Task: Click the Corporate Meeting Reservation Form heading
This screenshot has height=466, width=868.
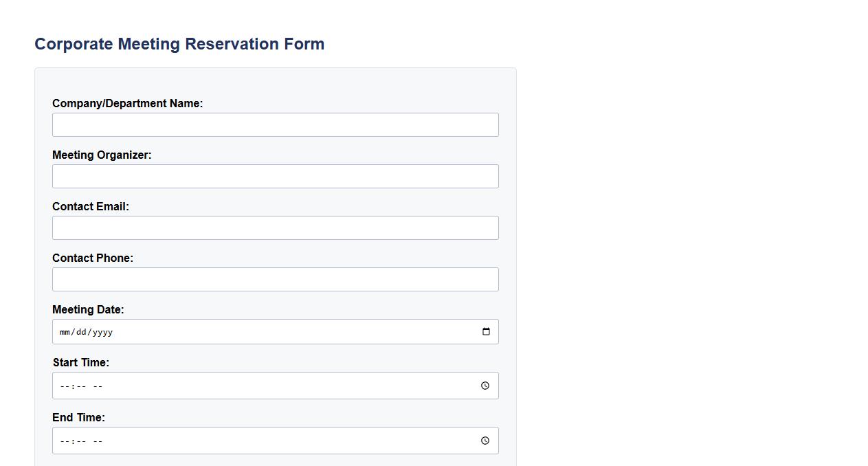Action: [x=179, y=43]
